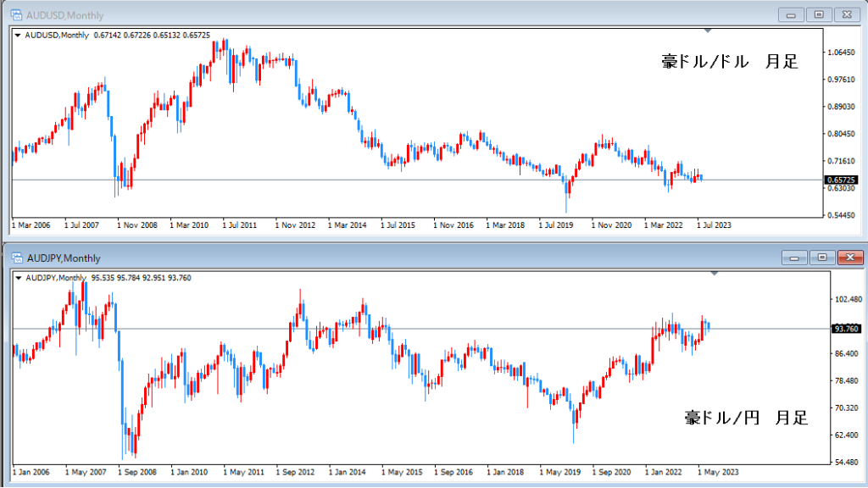The image size is (868, 488).
Task: Click the AUDJPY window chart icon
Action: point(16,258)
